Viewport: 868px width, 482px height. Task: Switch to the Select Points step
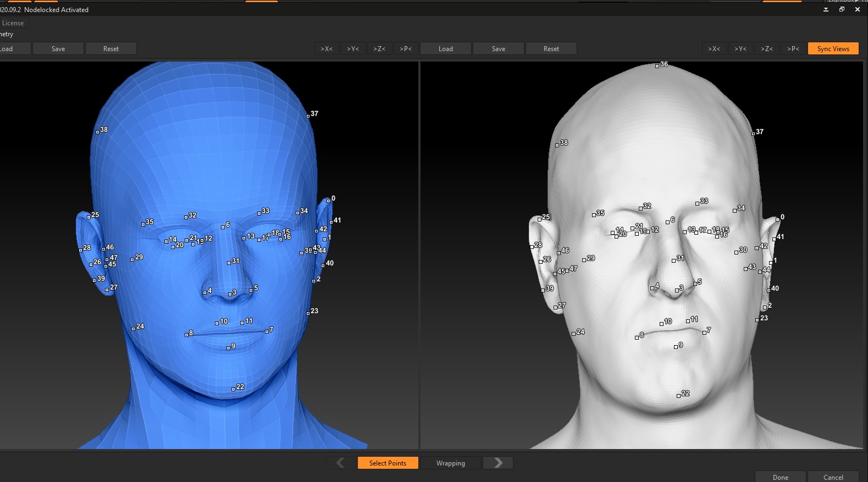click(x=388, y=463)
